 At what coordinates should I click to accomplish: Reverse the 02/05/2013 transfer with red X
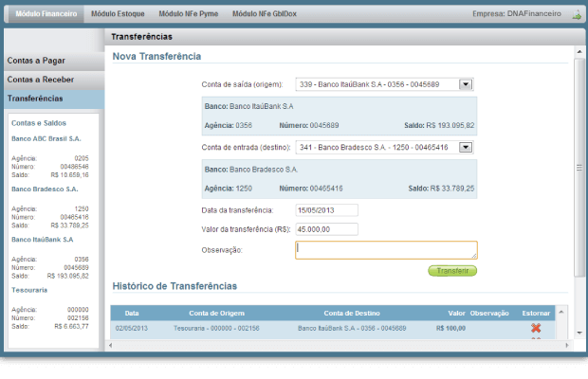[536, 328]
